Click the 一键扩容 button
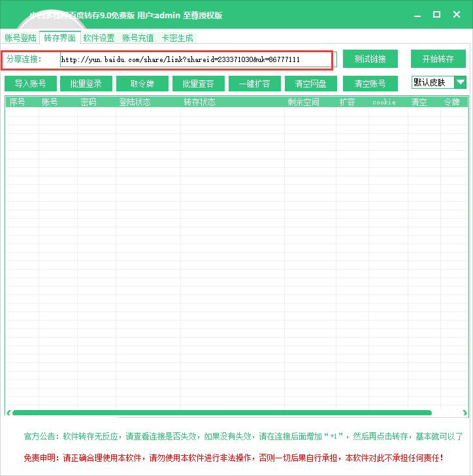The image size is (473, 476). click(x=254, y=84)
